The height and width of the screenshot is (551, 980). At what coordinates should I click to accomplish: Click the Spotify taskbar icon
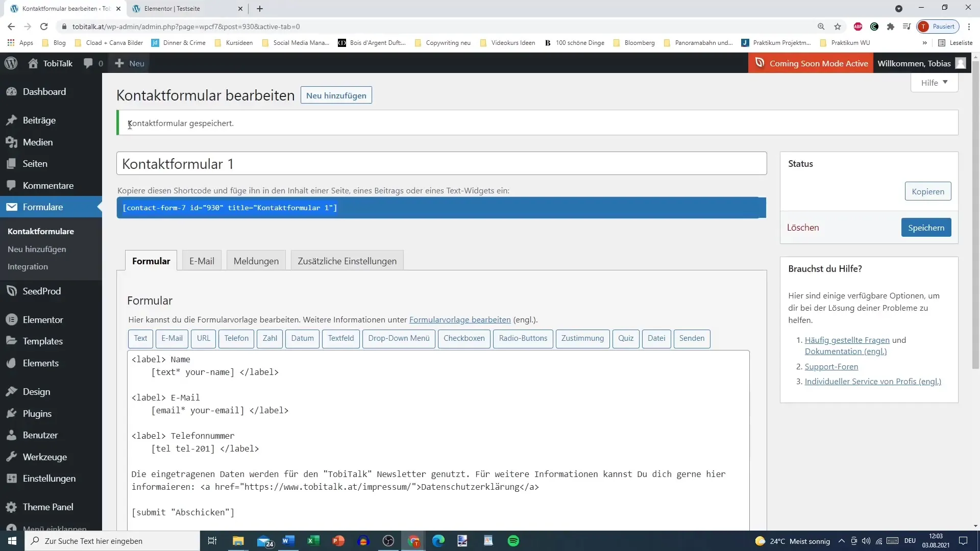click(514, 541)
